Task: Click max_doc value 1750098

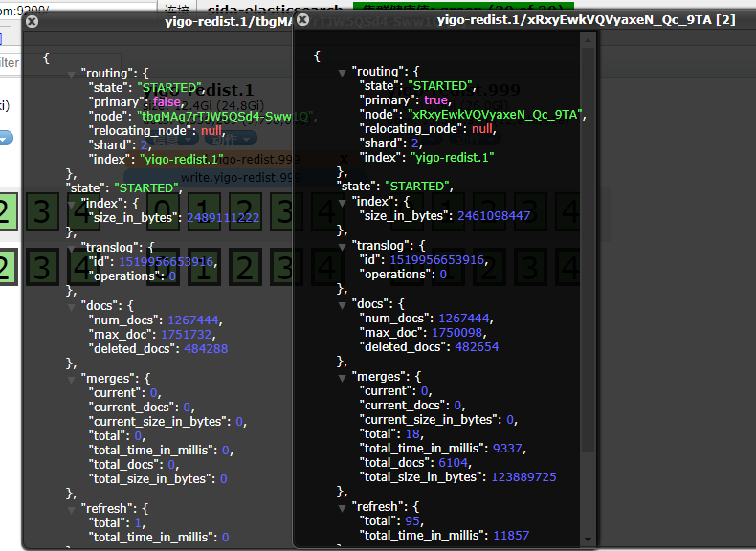Action: coord(457,333)
